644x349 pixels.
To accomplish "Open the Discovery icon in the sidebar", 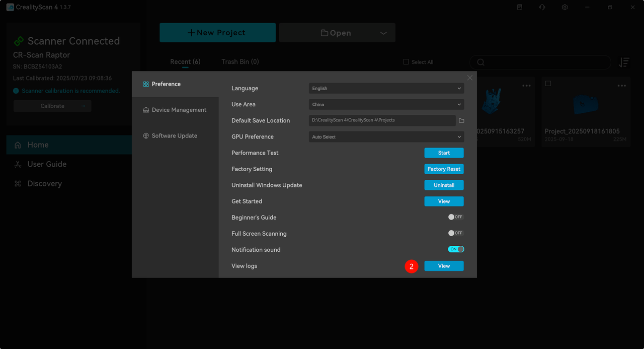I will click(x=18, y=184).
